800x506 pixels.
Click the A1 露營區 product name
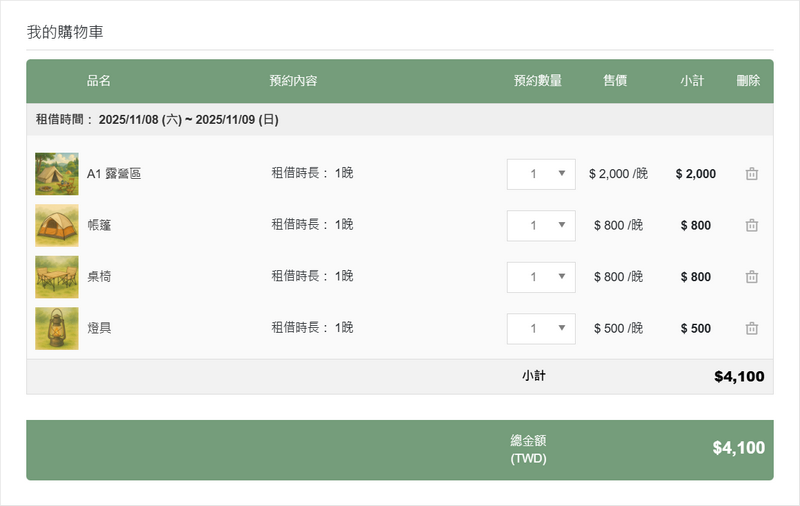click(114, 174)
